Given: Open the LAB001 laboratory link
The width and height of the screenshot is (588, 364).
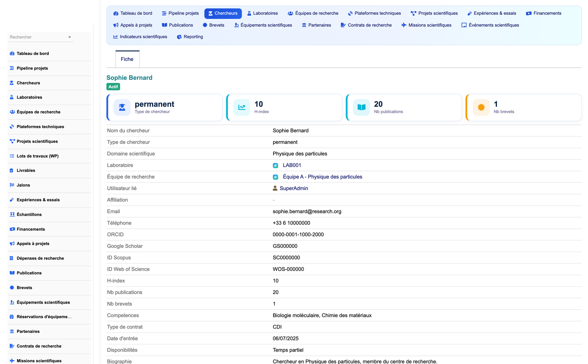Looking at the screenshot, I should (292, 165).
